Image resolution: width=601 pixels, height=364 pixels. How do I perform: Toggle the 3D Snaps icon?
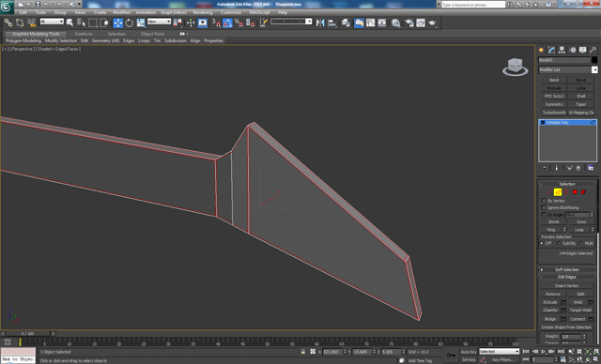(216, 23)
